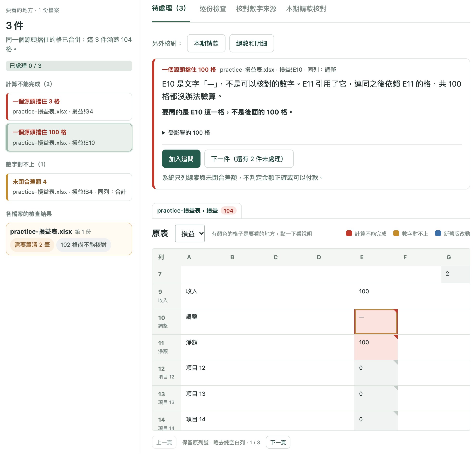Image resolution: width=476 pixels, height=454 pixels.
Task: Open the practice-損益表.xlsx file result card
Action: pyautogui.click(x=69, y=239)
